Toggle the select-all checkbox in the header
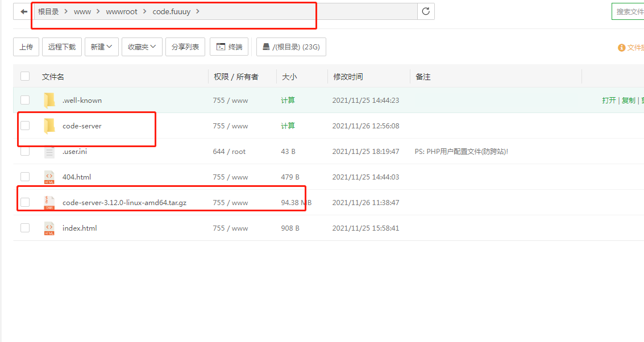This screenshot has width=644, height=342. click(x=25, y=76)
